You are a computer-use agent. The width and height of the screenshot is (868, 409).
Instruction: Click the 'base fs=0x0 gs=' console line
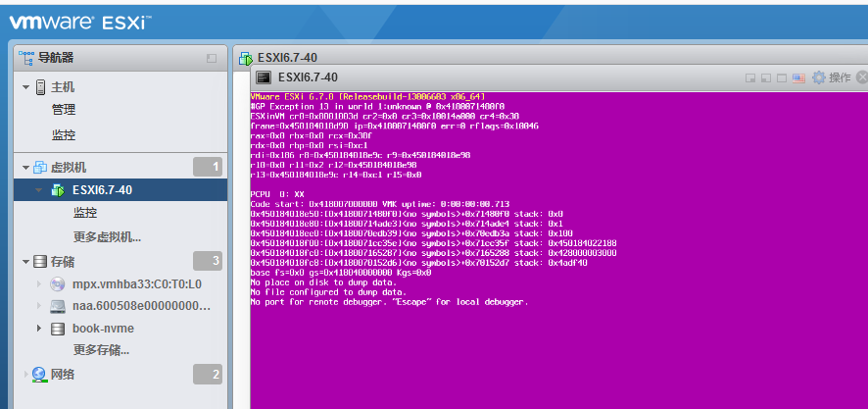coord(341,273)
